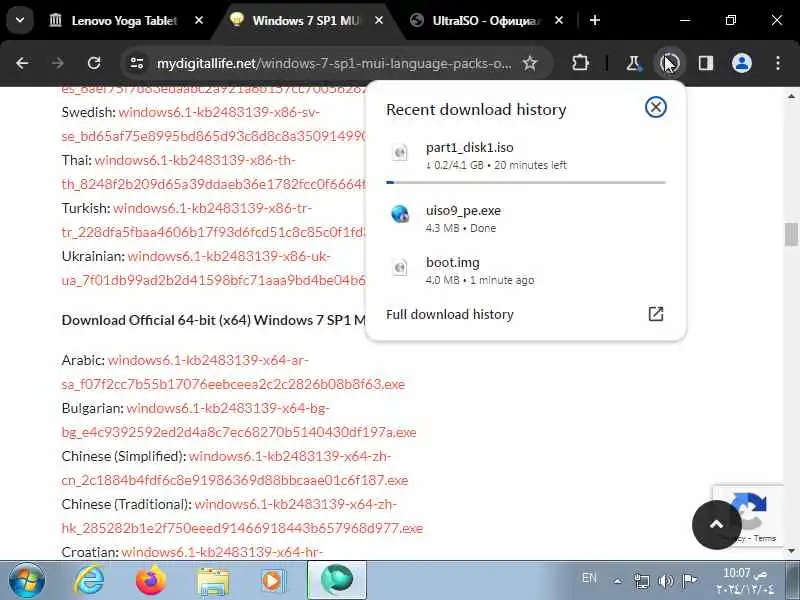
Task: Close the Recent download history popup
Action: point(656,107)
